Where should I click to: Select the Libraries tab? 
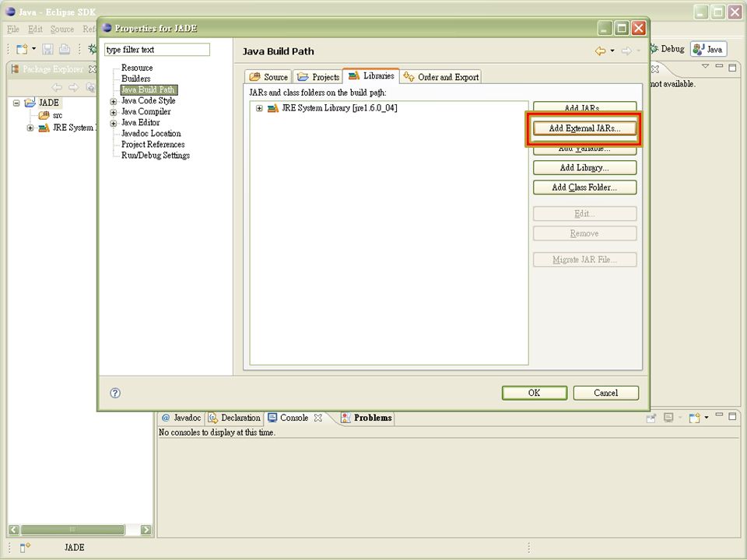[371, 75]
